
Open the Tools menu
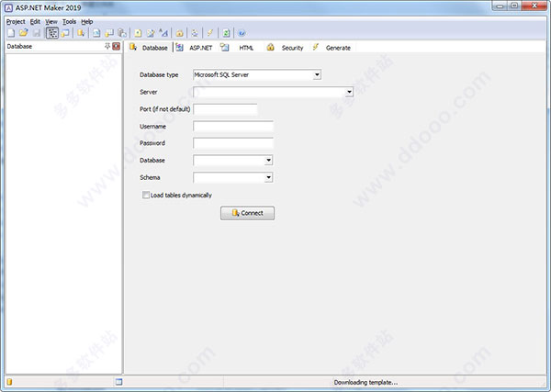point(69,22)
